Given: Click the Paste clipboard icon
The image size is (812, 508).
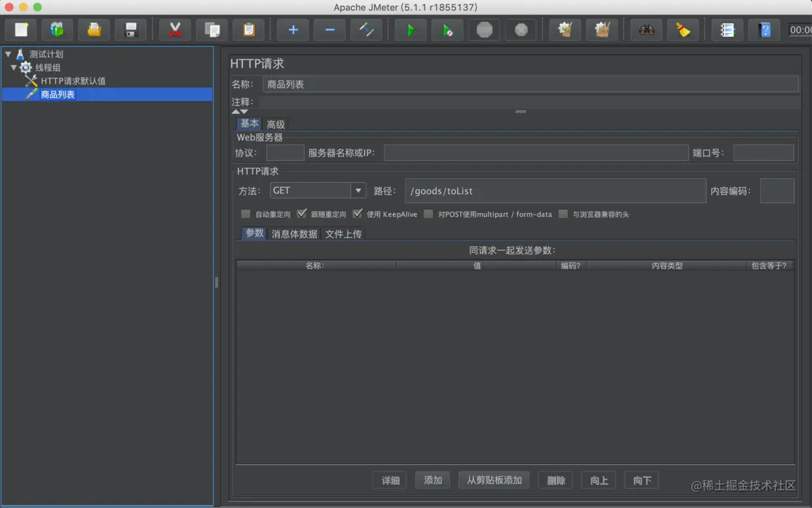Looking at the screenshot, I should pyautogui.click(x=248, y=29).
